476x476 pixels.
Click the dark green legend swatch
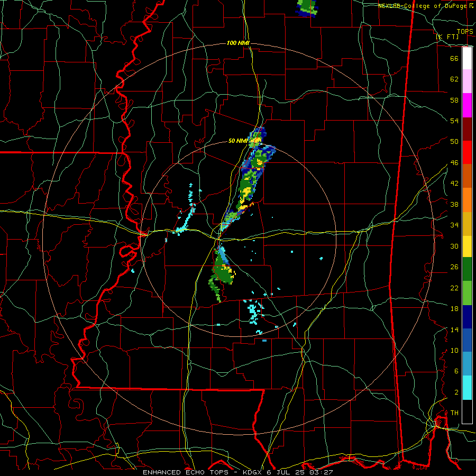467,269
